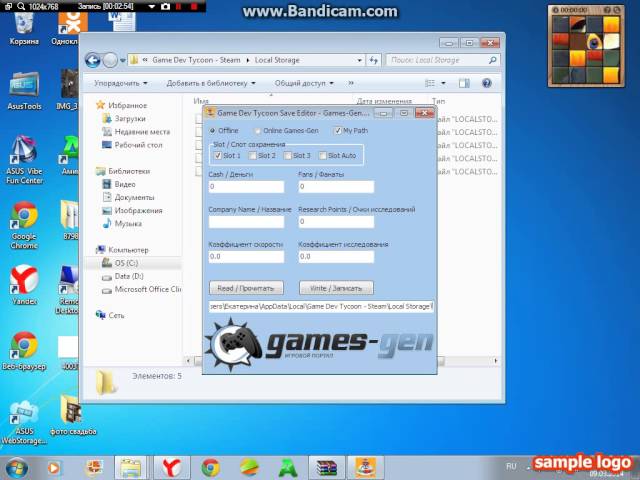Open the address bar history dropdown arrow
Image resolution: width=640 pixels, height=480 pixels.
(x=359, y=60)
